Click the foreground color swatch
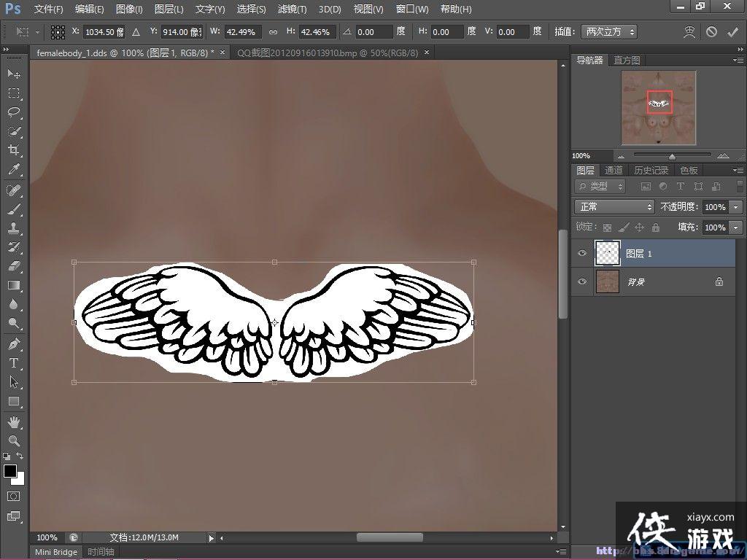 pyautogui.click(x=10, y=471)
